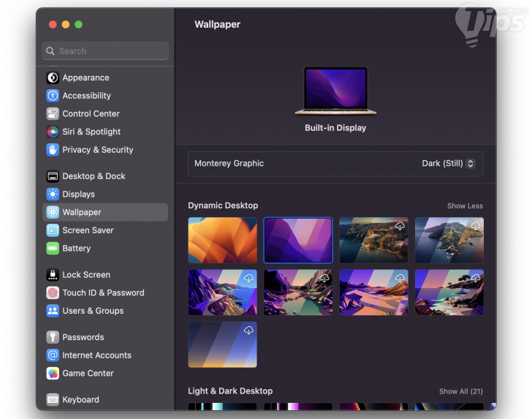Click the yellow minimize window button

66,24
